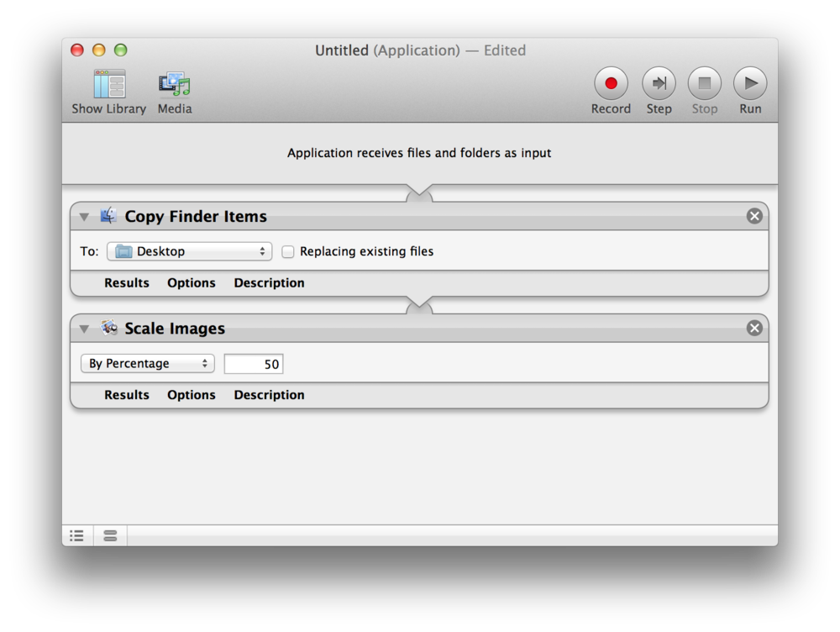Show the workflow variables view icon
The image size is (840, 632).
coord(110,535)
